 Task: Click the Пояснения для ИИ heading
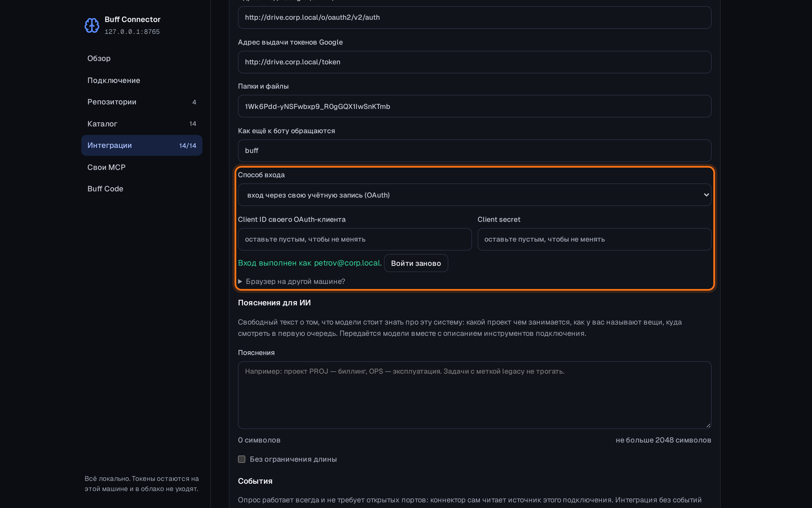(x=274, y=303)
